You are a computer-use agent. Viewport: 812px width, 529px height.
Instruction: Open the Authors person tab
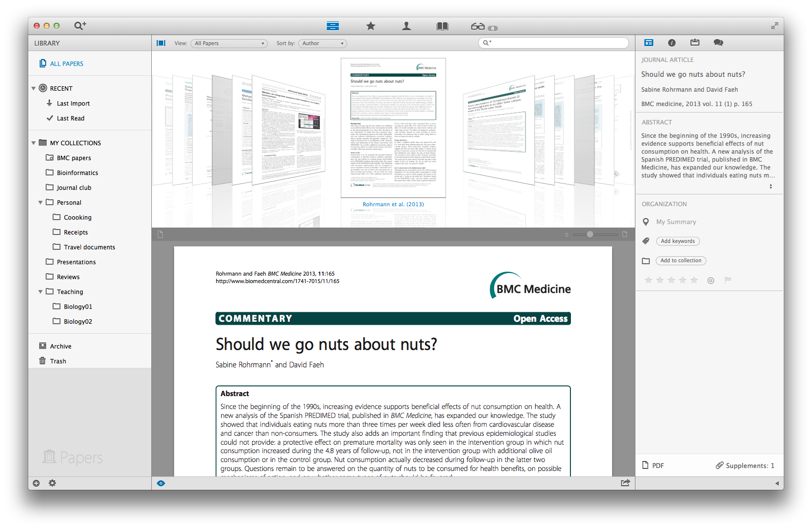pos(406,26)
